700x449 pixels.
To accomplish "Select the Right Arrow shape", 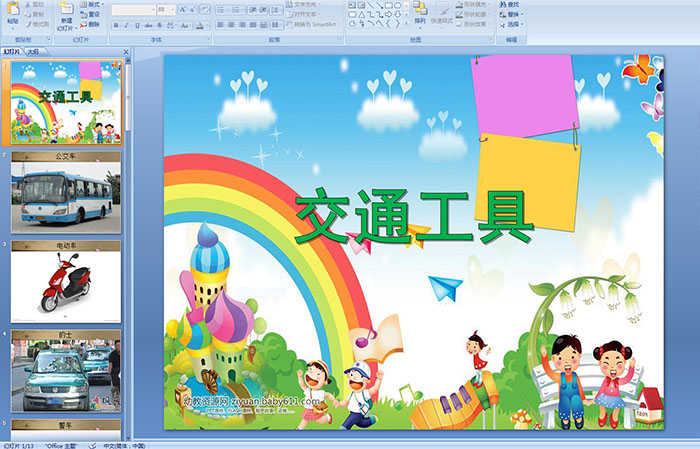I will tap(388, 15).
